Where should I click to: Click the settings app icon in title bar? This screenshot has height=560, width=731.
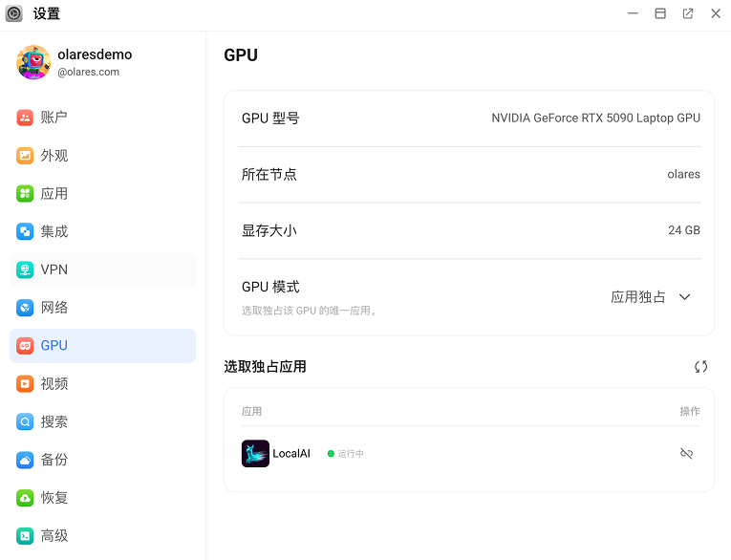click(14, 13)
